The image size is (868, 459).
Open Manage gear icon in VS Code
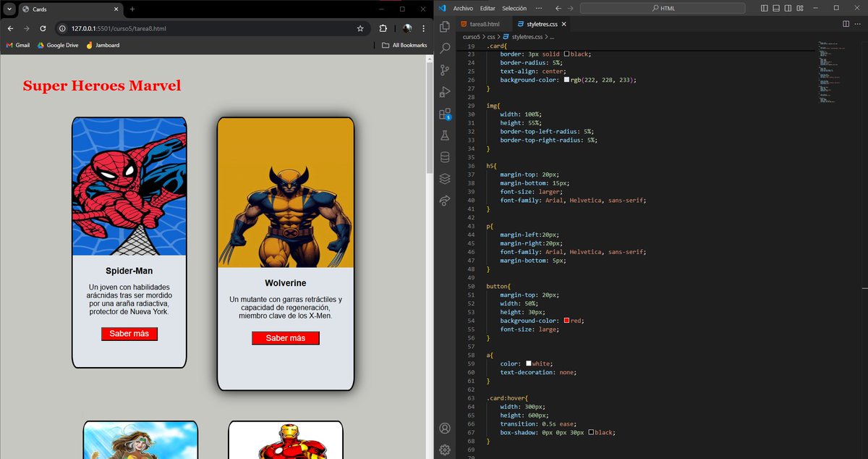(445, 450)
